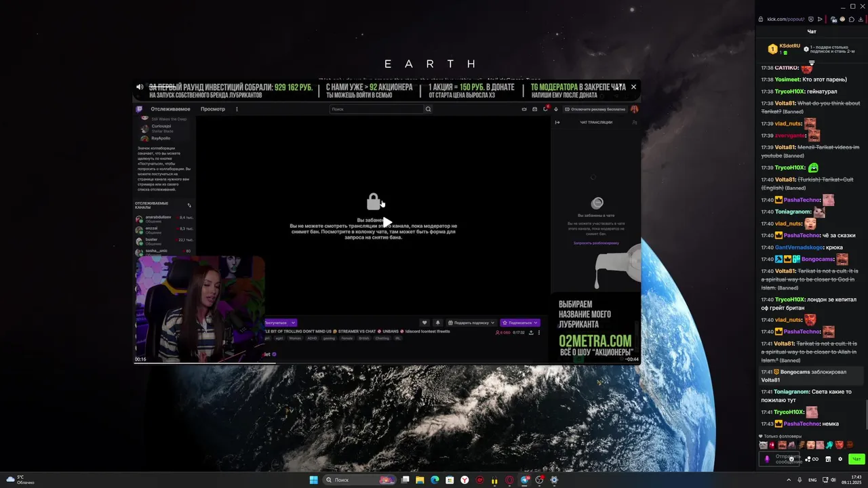The image size is (868, 488).
Task: Click the bell notification icon under player
Action: click(438, 323)
